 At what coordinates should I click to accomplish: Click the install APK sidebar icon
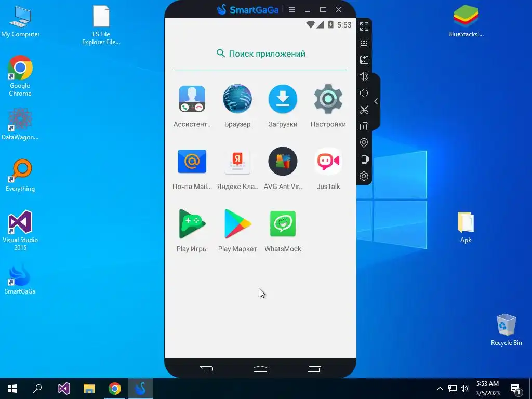point(364,60)
